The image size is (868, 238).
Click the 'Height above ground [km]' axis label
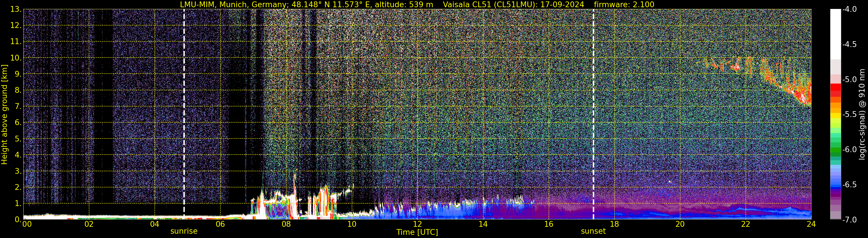pyautogui.click(x=4, y=114)
